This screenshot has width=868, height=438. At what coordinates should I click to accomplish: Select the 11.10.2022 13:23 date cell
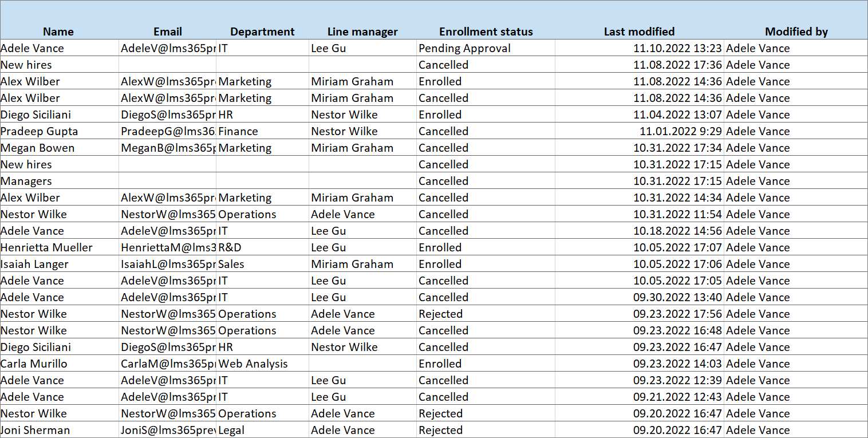pyautogui.click(x=677, y=48)
